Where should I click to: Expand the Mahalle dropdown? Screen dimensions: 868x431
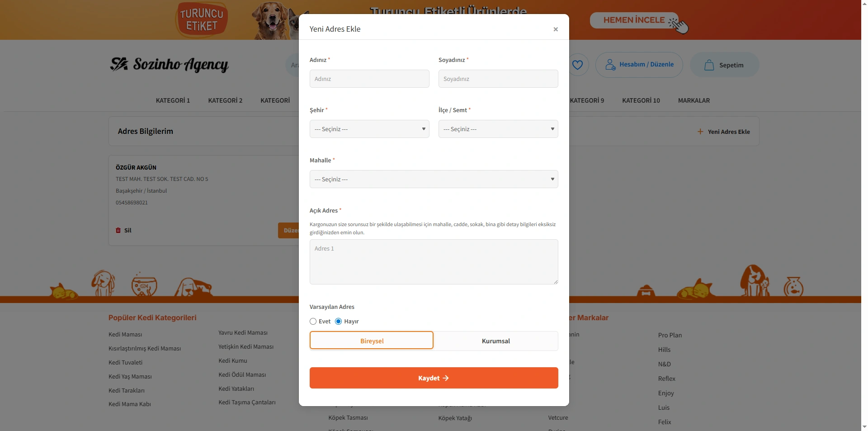[x=434, y=179]
